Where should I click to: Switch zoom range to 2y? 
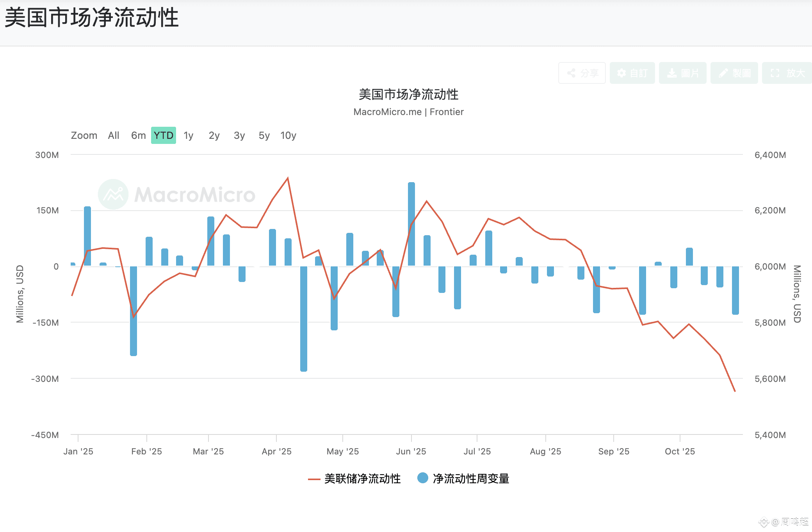(x=214, y=135)
